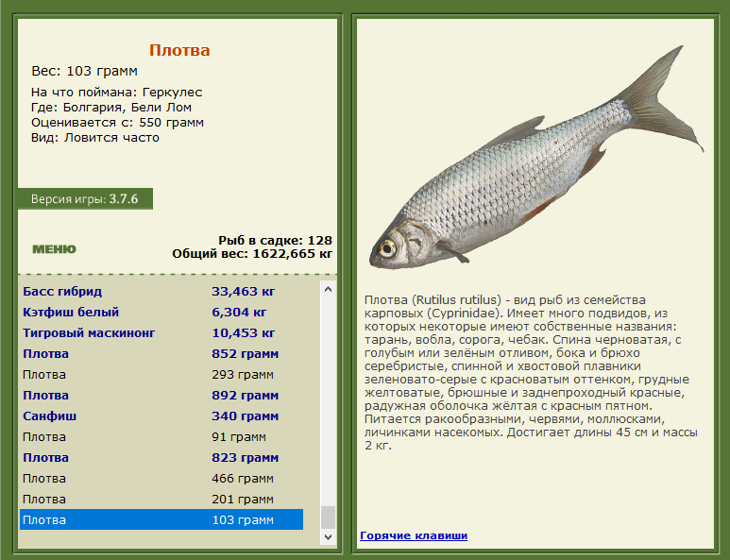Click Вид: Ловится часто line
The image size is (730, 560).
(95, 138)
